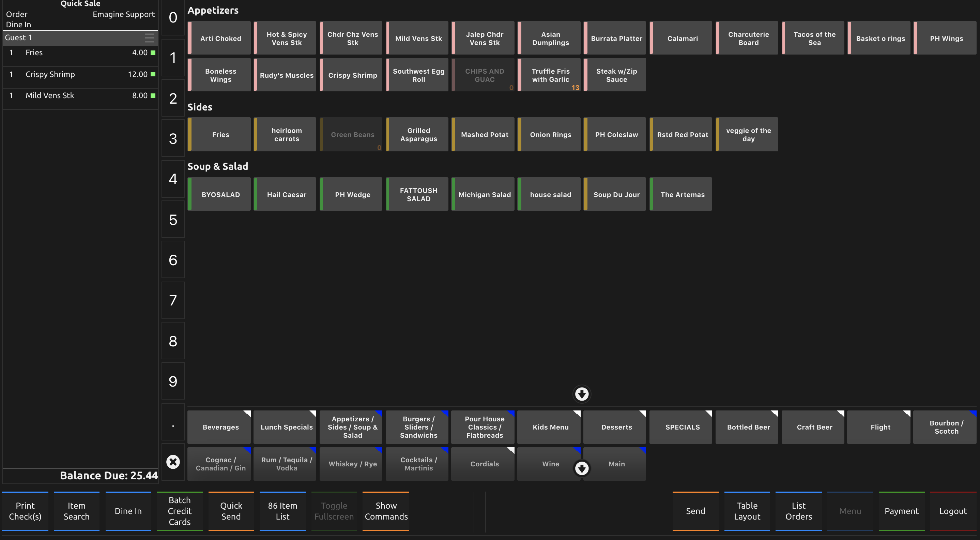The image size is (980, 540).
Task: Click Toggle Fullscreen button
Action: [x=334, y=511]
